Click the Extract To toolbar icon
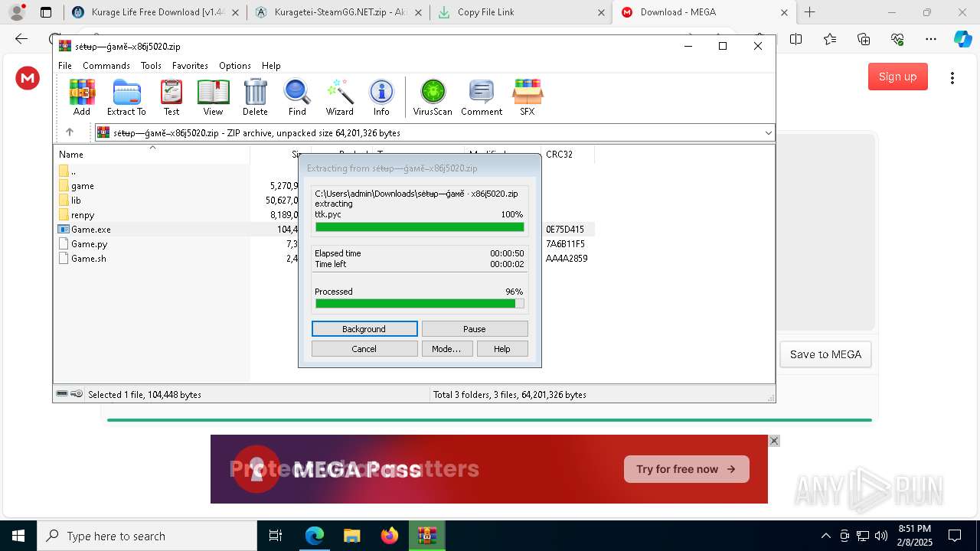Screen dimensions: 980x551 click(x=126, y=97)
